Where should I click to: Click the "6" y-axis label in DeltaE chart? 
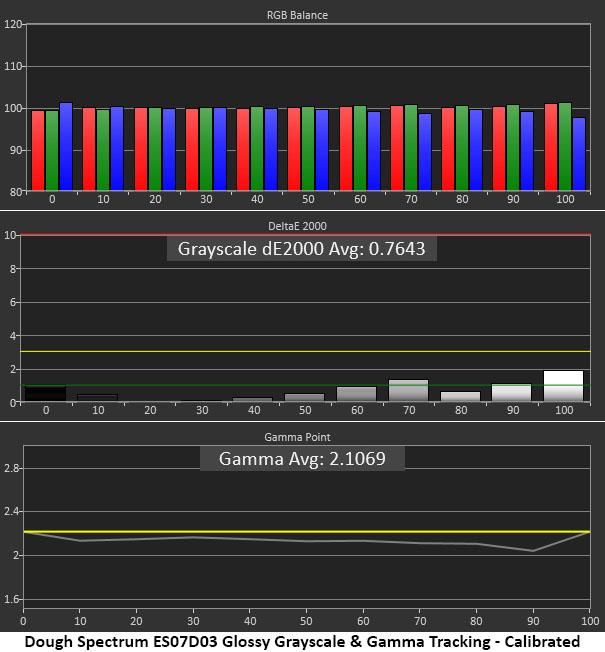13,302
